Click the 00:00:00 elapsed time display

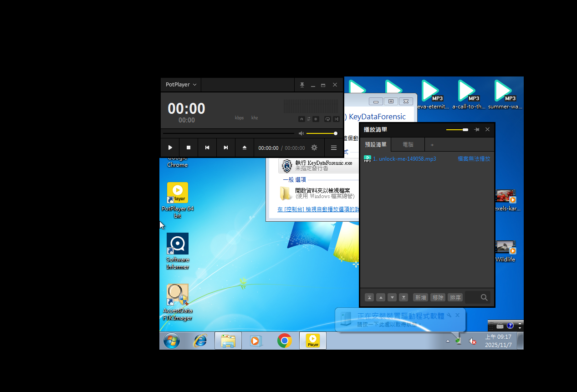coord(268,148)
